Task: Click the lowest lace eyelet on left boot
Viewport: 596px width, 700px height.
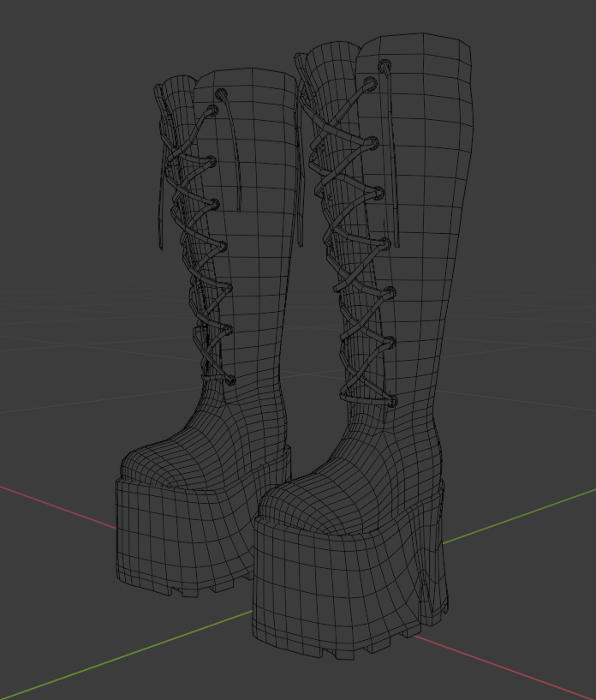Action: [230, 380]
